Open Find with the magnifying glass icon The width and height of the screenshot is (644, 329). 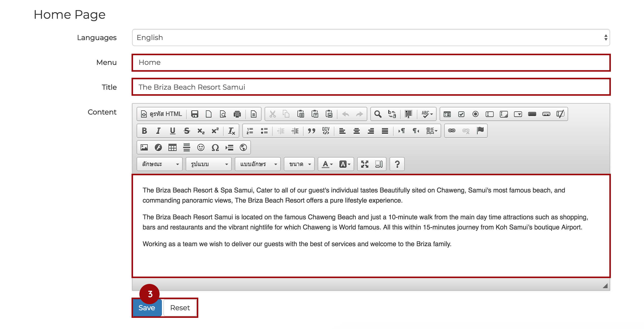coord(378,114)
